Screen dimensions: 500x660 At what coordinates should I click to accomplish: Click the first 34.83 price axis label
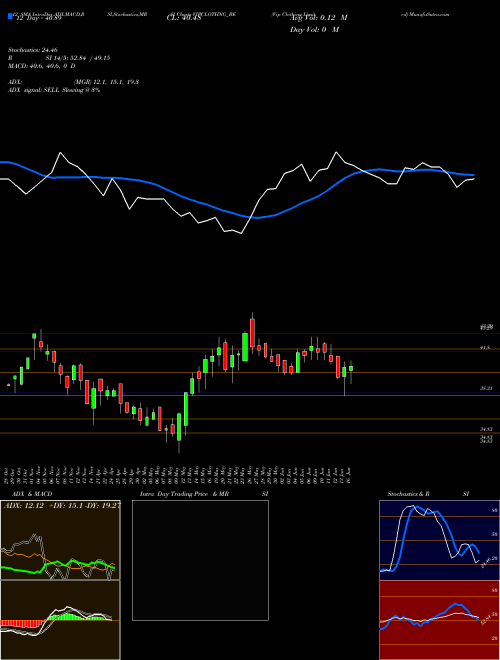(486, 429)
